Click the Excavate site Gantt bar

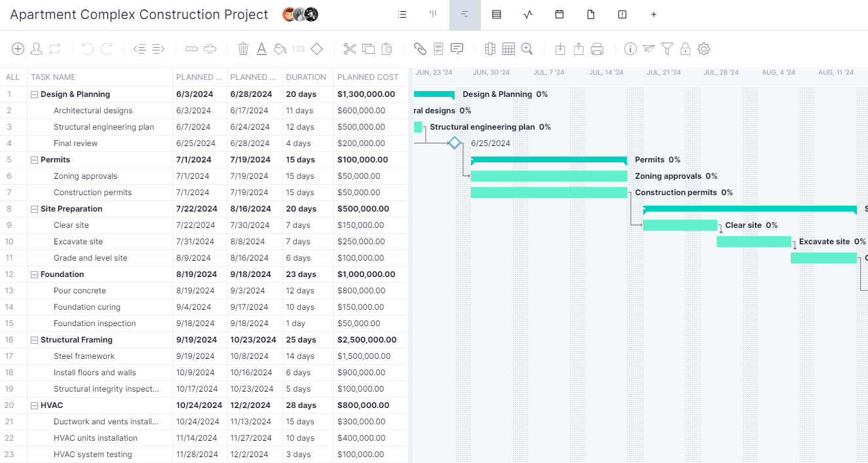(x=754, y=242)
